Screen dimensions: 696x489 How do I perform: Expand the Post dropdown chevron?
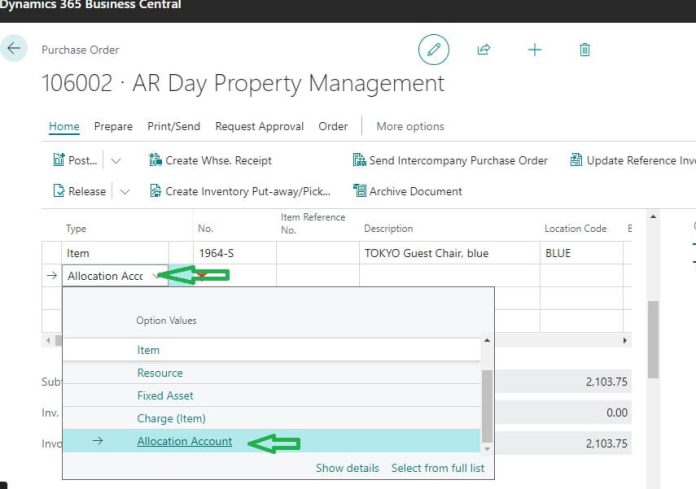[x=116, y=160]
